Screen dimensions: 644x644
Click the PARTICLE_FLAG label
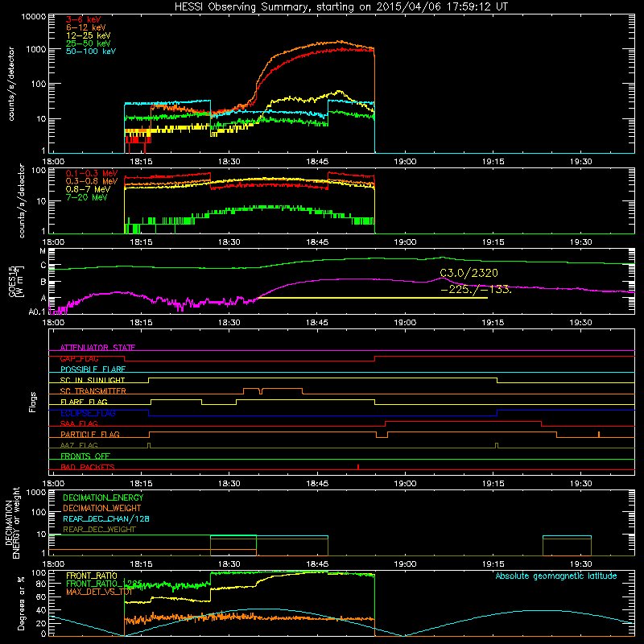(x=90, y=434)
